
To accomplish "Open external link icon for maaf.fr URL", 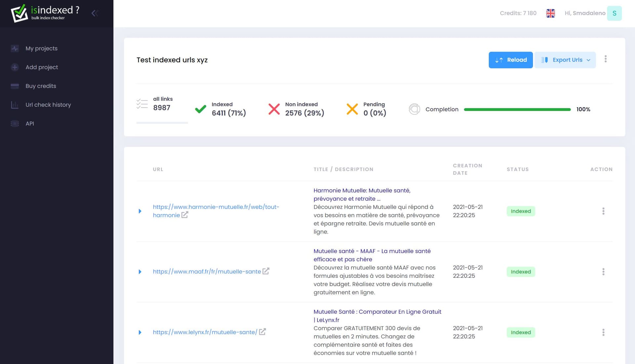I will (266, 271).
